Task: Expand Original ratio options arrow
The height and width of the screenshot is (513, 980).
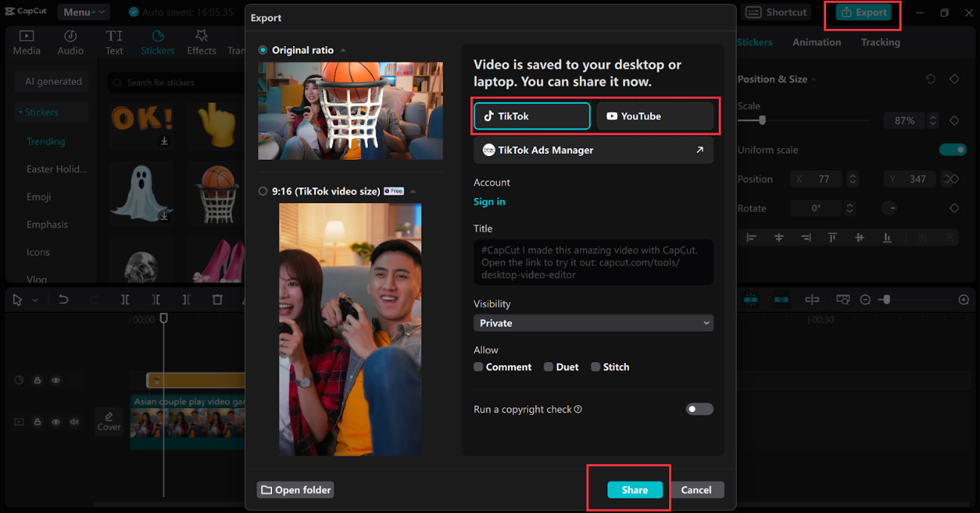Action: pyautogui.click(x=343, y=51)
